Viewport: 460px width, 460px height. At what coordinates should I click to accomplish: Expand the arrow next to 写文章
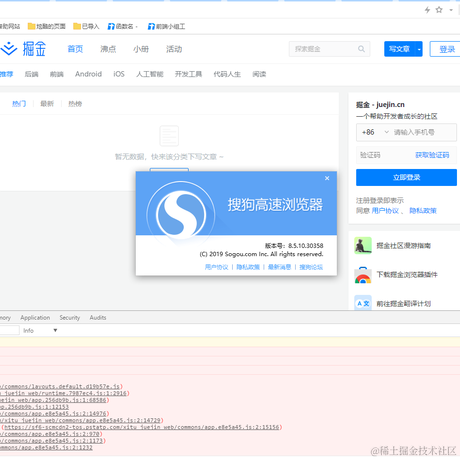coord(419,49)
